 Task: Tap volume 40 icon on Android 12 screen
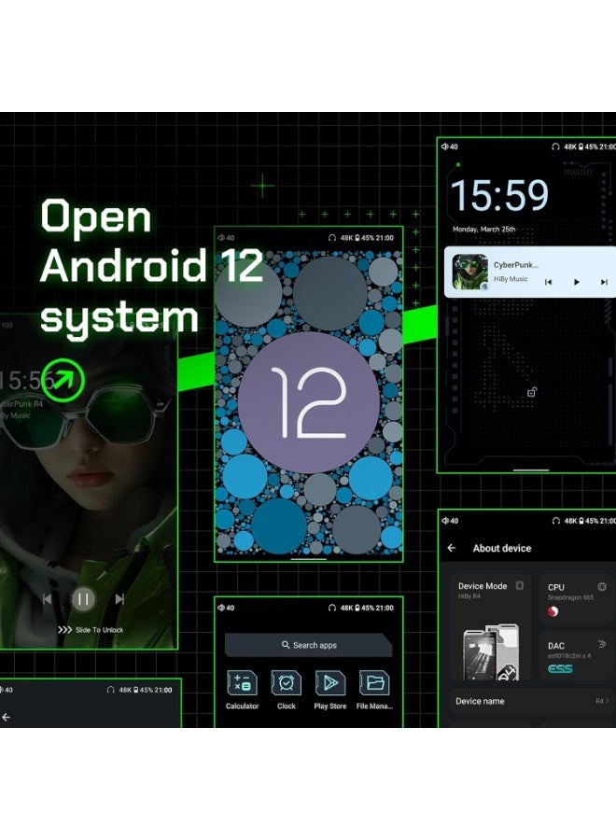point(226,237)
